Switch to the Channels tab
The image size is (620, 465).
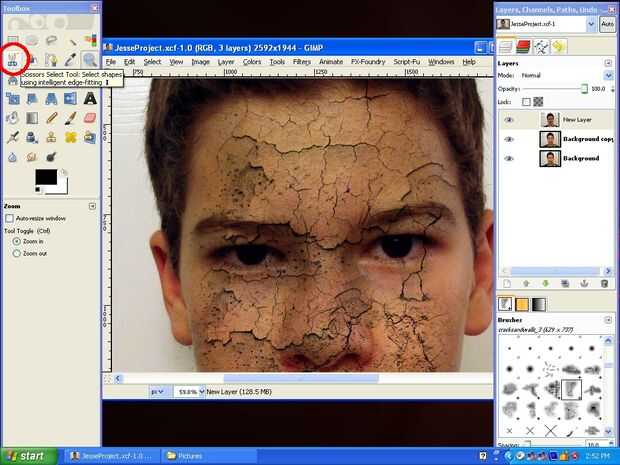[523, 47]
